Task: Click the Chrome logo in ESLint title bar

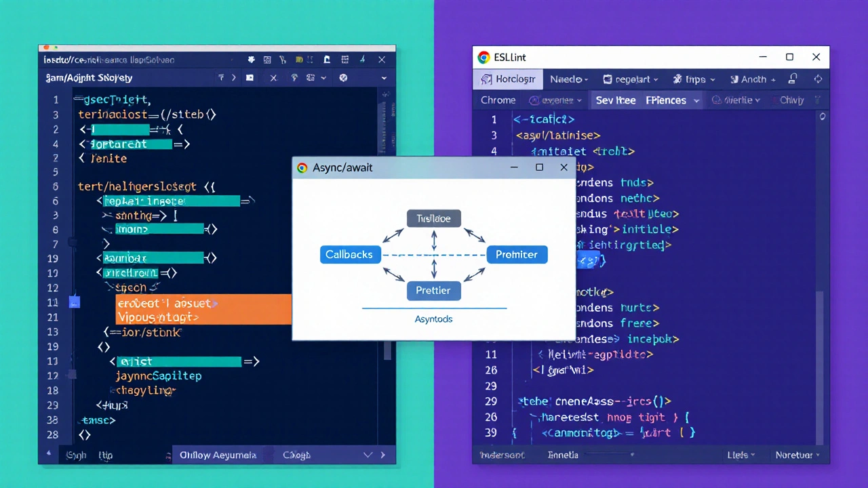Action: 484,58
